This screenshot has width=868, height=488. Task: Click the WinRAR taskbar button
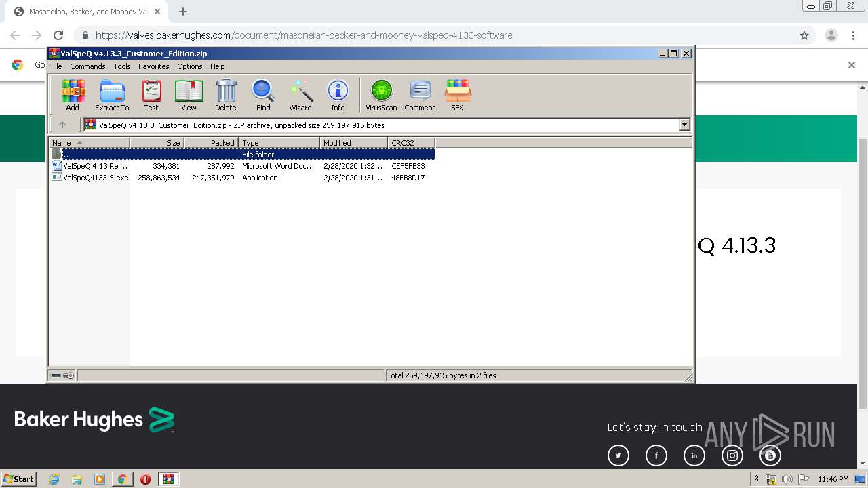coord(168,479)
